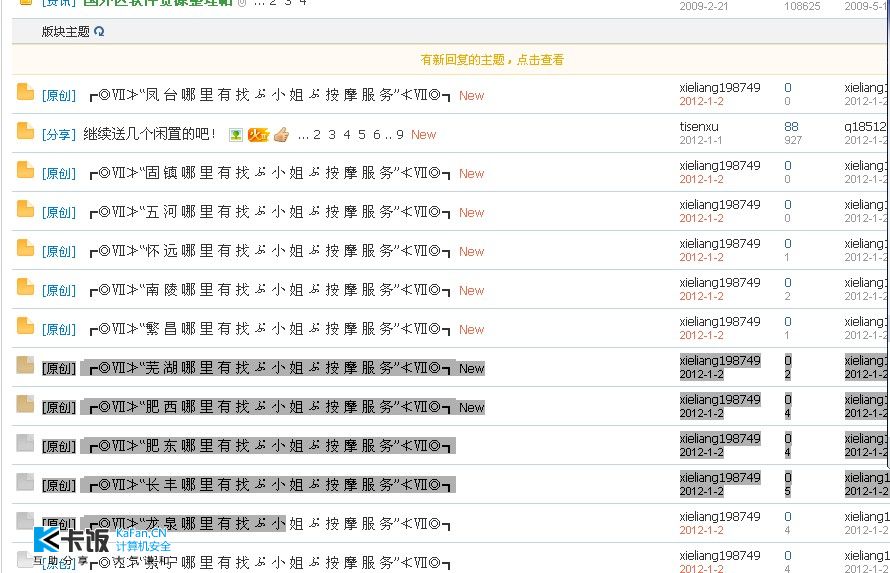Go to page 4 of 继续送几个闲置的吧
This screenshot has height=573, width=890.
(x=347, y=135)
